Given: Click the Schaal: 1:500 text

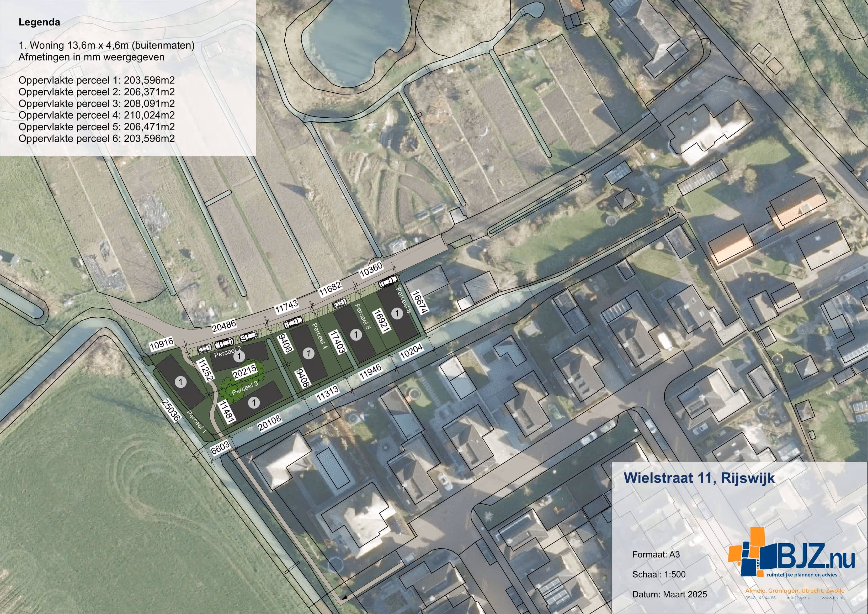Looking at the screenshot, I should pyautogui.click(x=659, y=574).
